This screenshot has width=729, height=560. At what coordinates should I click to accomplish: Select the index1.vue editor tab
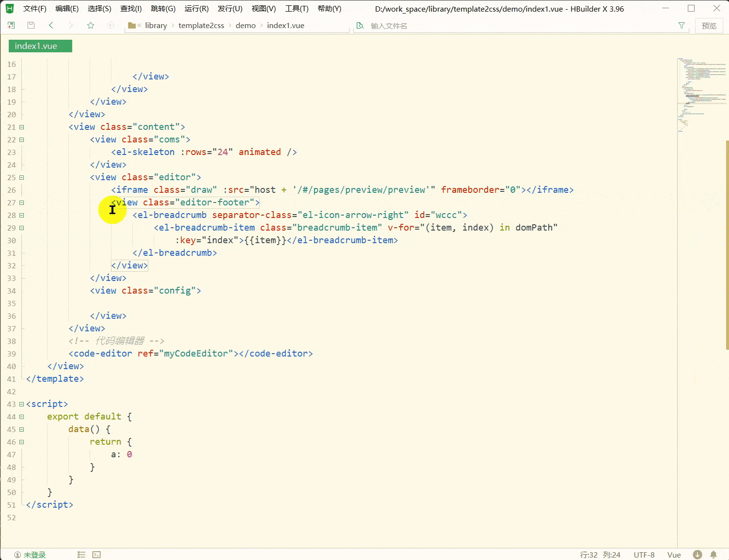click(40, 46)
